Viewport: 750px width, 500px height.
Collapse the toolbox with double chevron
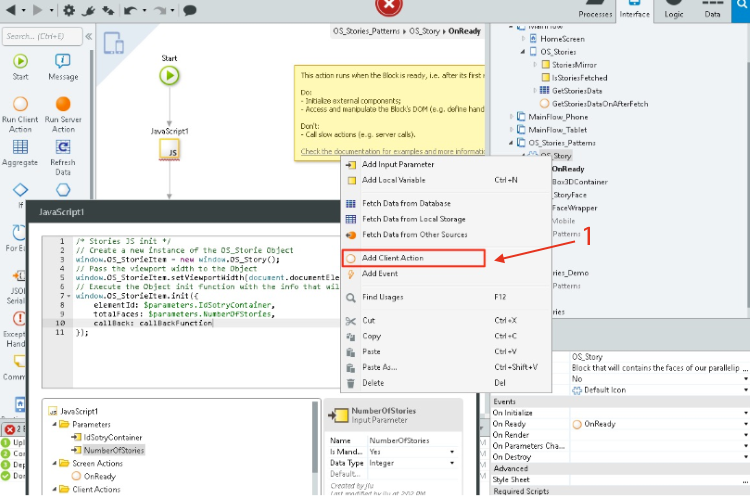(87, 37)
